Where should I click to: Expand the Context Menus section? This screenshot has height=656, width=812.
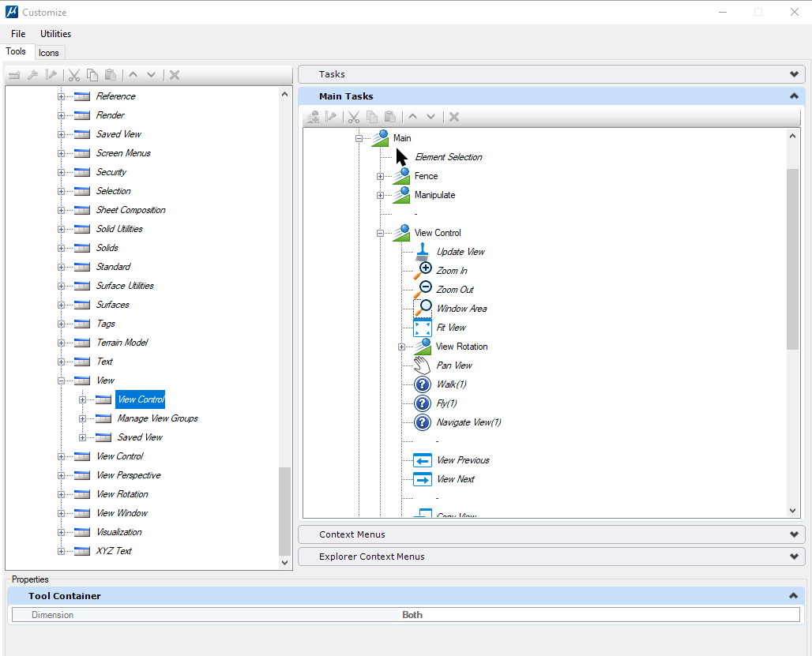pos(794,534)
